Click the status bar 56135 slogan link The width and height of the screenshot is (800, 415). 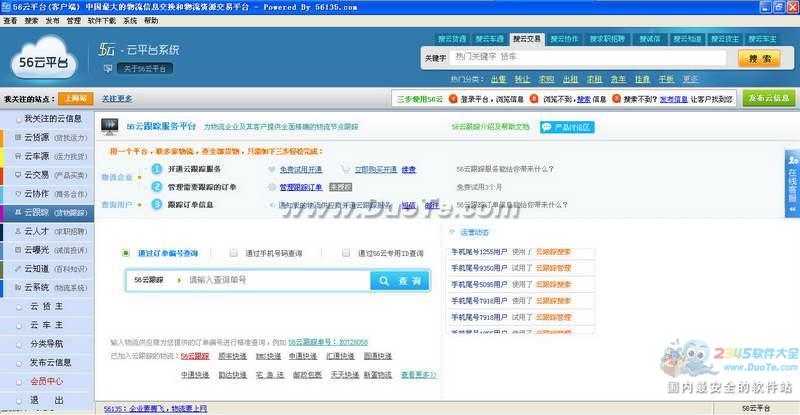[156, 409]
